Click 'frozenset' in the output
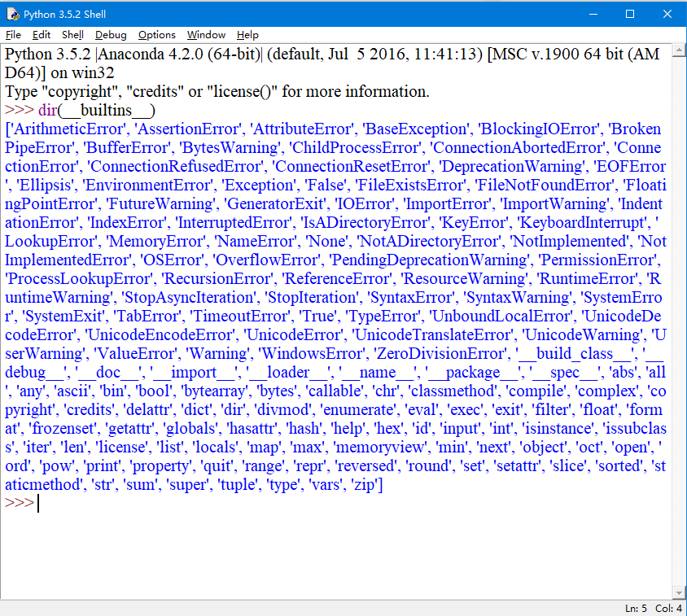This screenshot has height=616, width=687. (63, 429)
